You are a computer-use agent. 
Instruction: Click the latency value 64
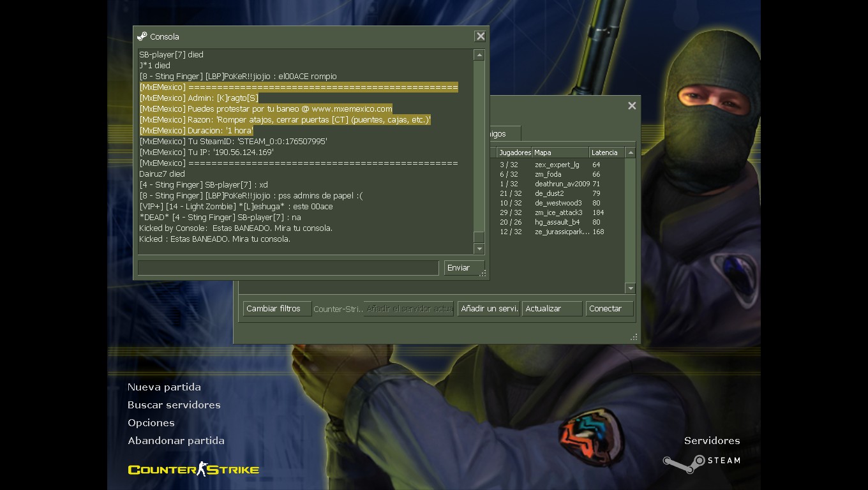tap(596, 165)
